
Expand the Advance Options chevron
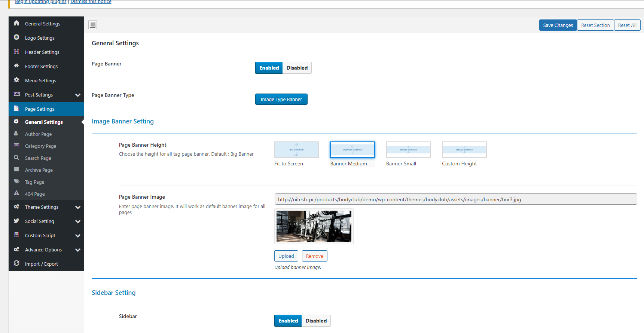click(x=78, y=250)
